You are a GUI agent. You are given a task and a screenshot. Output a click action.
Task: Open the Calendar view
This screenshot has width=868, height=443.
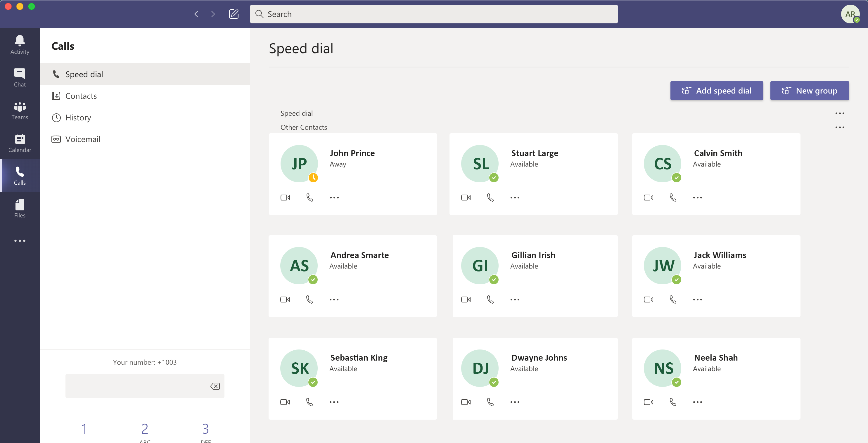point(20,143)
